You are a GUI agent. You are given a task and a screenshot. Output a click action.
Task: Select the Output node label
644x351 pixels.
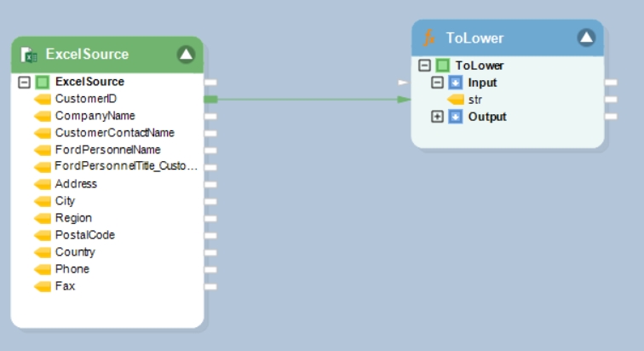487,117
